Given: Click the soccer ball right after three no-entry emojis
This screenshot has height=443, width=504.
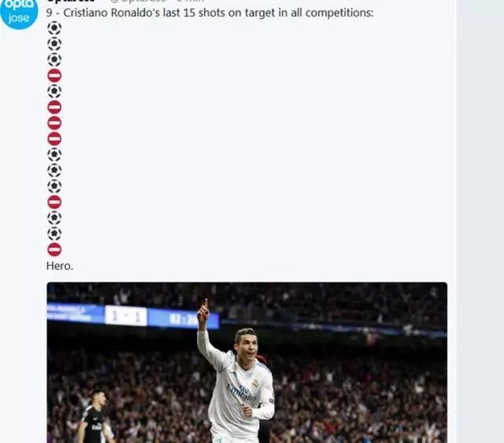Looking at the screenshot, I should [54, 154].
